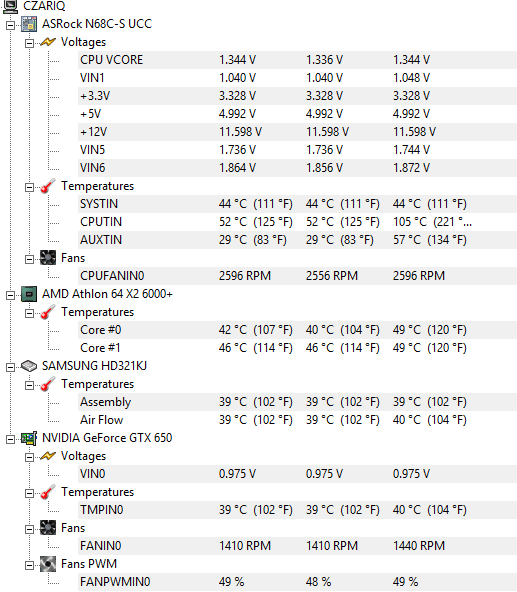Click the thermometer icon under AMD Athlon
Screen dimensions: 517x592
tap(48, 312)
